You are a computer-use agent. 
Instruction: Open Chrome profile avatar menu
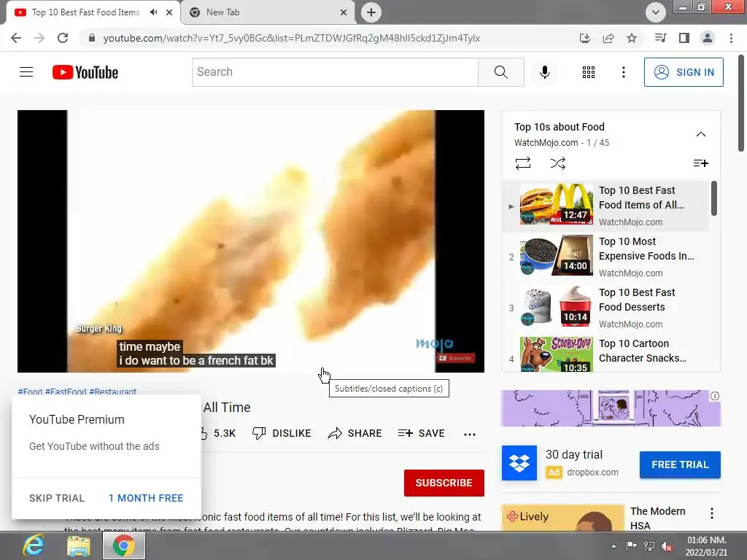pyautogui.click(x=708, y=38)
